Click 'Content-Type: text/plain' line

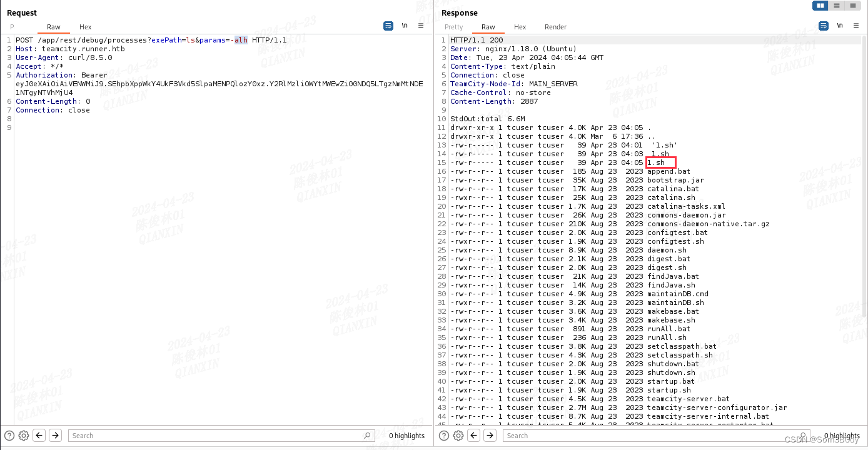(503, 66)
